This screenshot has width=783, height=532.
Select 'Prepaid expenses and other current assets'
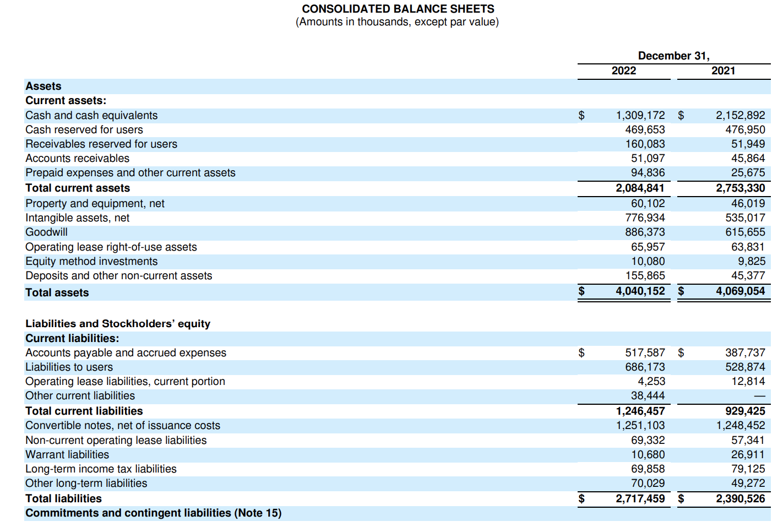130,172
